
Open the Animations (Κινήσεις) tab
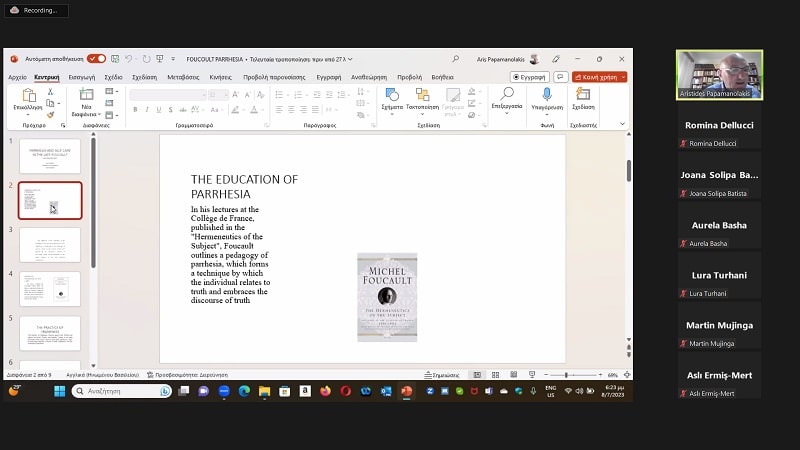[x=219, y=77]
